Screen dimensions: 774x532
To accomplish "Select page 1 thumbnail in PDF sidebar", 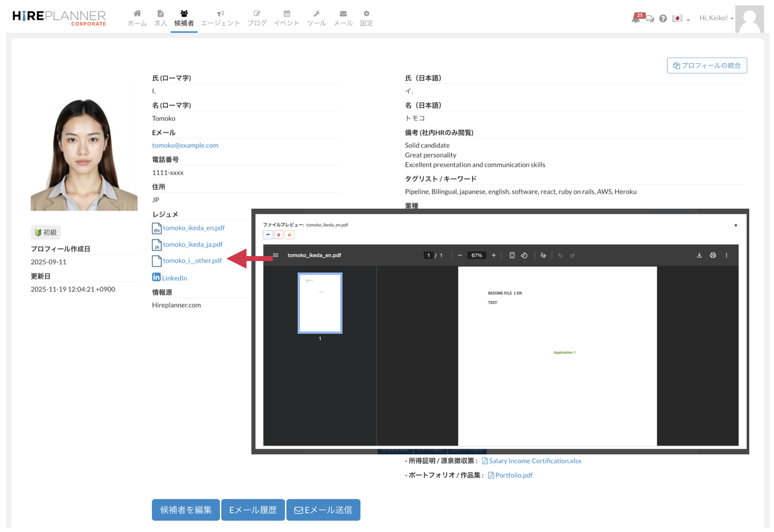I will tap(320, 303).
